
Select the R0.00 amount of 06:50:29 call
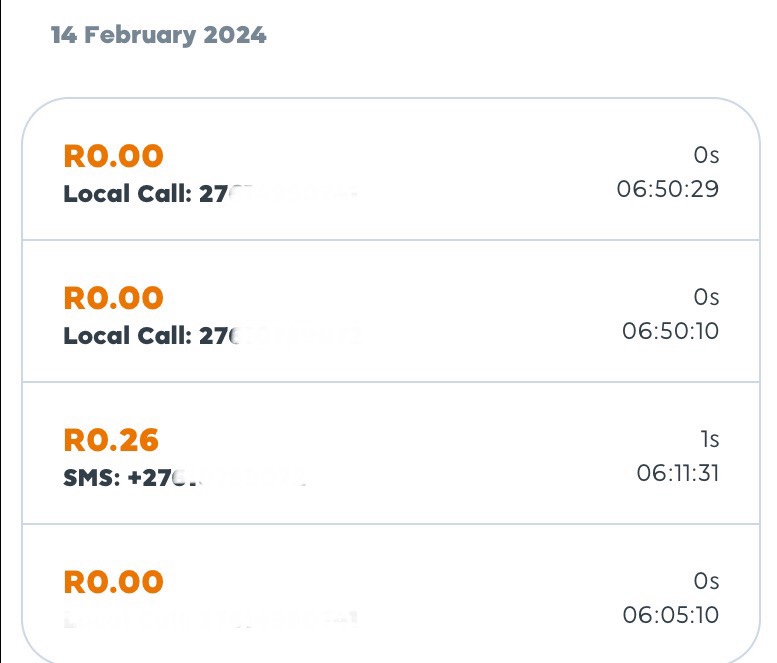pyautogui.click(x=113, y=156)
